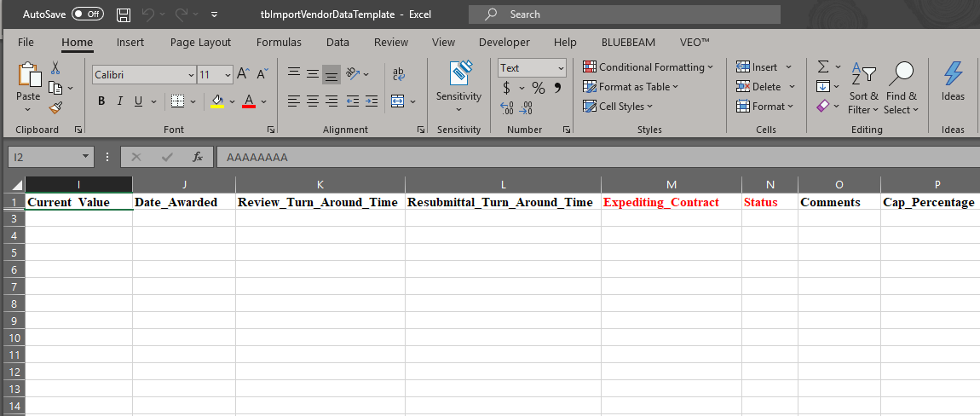Toggle the AutoSave switch
The width and height of the screenshot is (980, 416).
87,14
